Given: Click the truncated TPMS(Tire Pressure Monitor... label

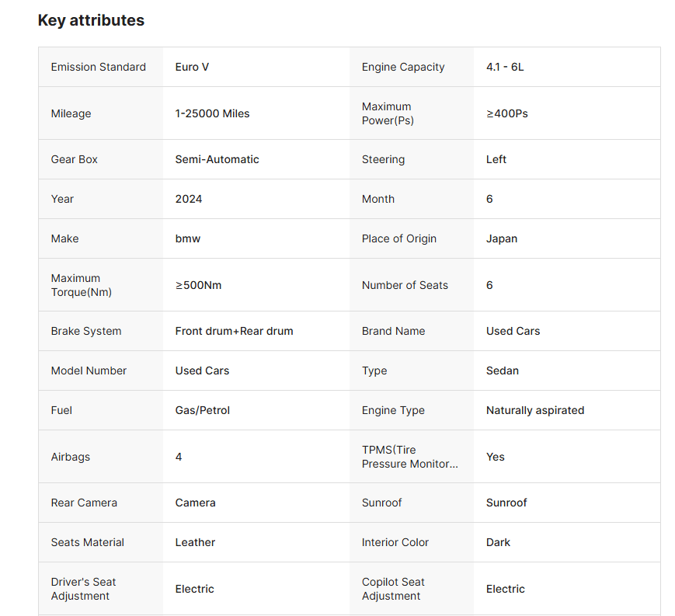Looking at the screenshot, I should [x=409, y=457].
